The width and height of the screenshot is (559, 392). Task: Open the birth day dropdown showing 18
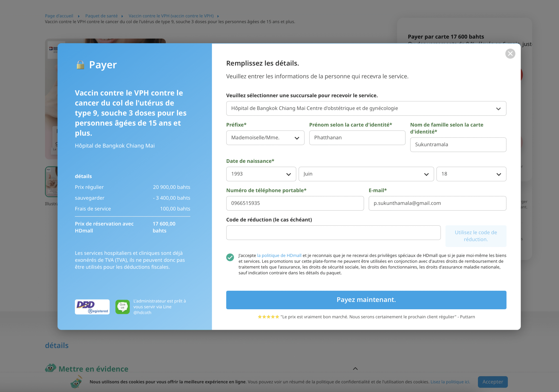click(x=471, y=174)
